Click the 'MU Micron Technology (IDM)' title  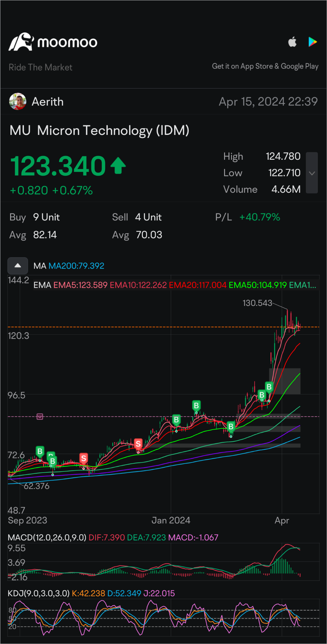tap(99, 130)
